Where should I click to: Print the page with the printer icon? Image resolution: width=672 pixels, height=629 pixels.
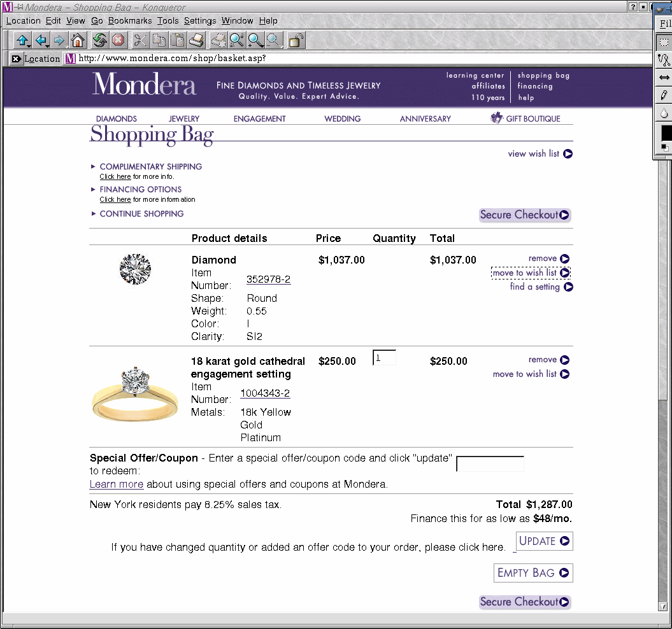196,41
